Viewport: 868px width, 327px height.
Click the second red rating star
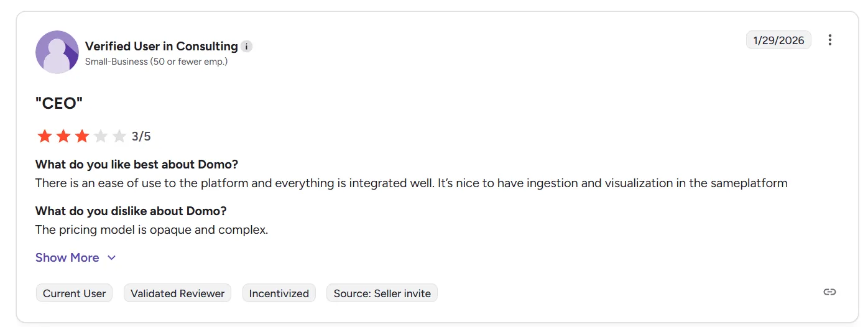[x=63, y=136]
